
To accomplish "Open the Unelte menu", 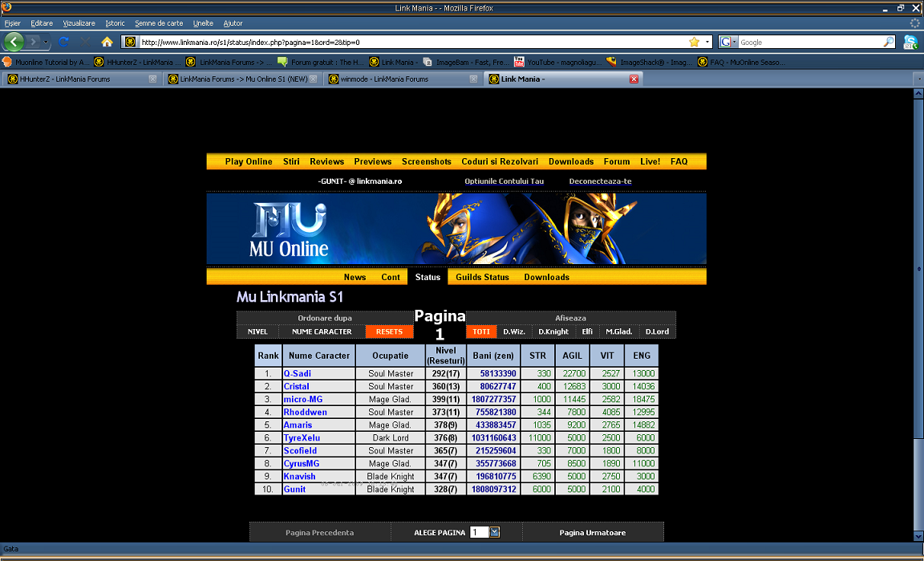I will 203,23.
